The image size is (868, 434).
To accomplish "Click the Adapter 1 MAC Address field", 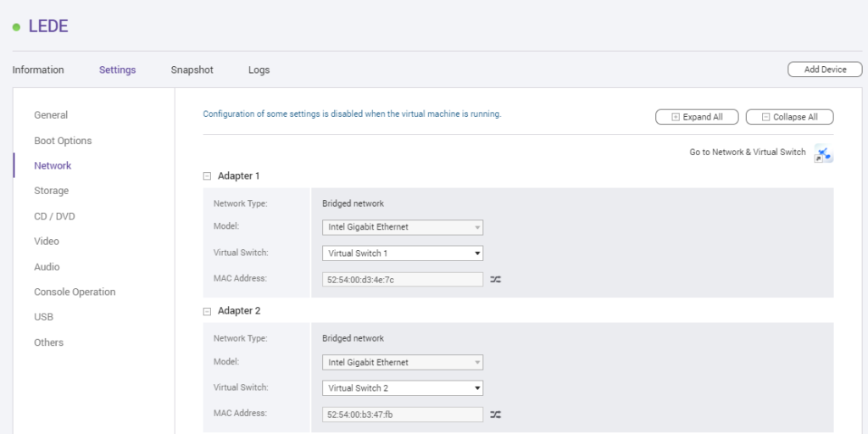I will click(x=403, y=280).
